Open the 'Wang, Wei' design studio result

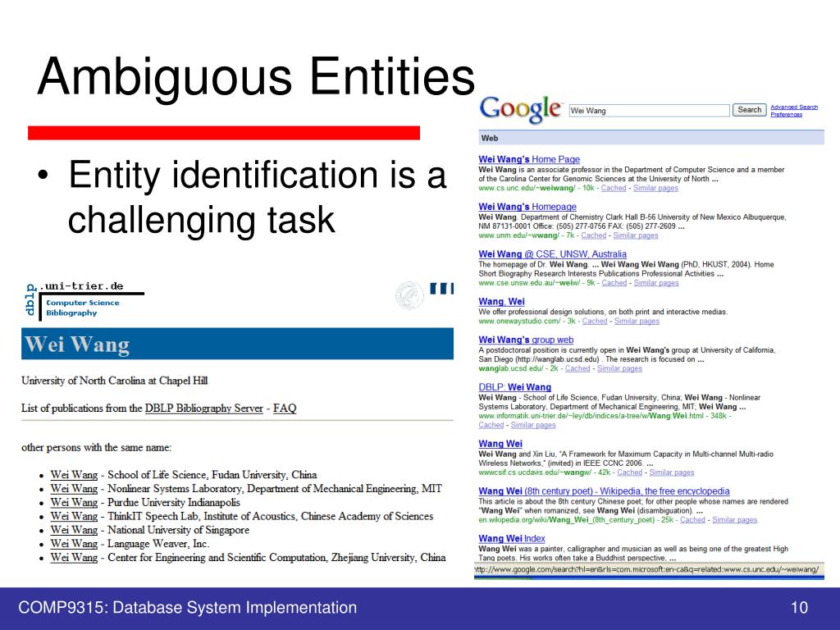pyautogui.click(x=501, y=302)
